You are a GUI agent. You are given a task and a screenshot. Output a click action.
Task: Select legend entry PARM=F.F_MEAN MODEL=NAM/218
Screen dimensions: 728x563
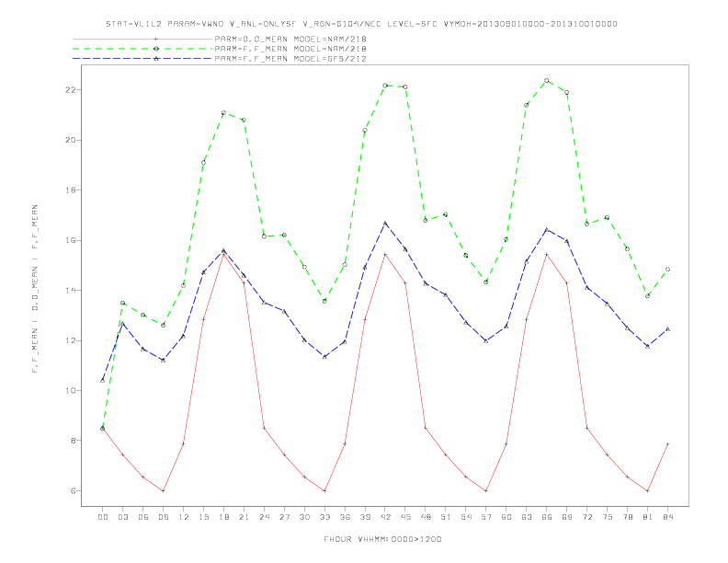(x=290, y=49)
